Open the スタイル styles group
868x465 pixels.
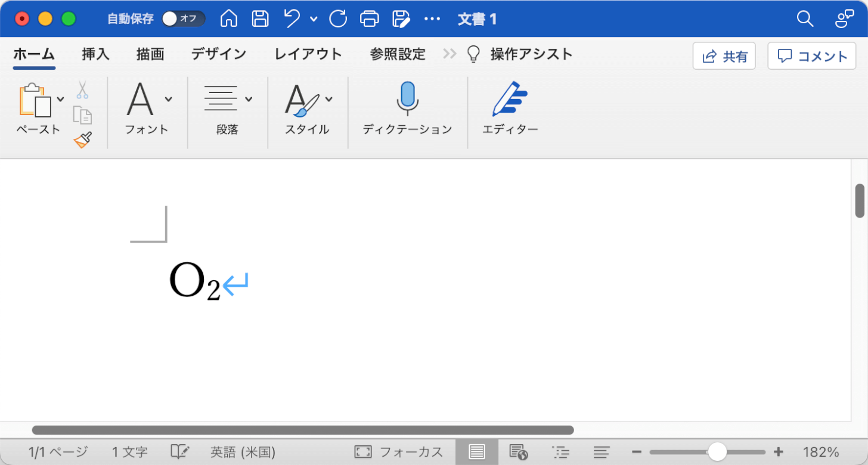coord(308,108)
